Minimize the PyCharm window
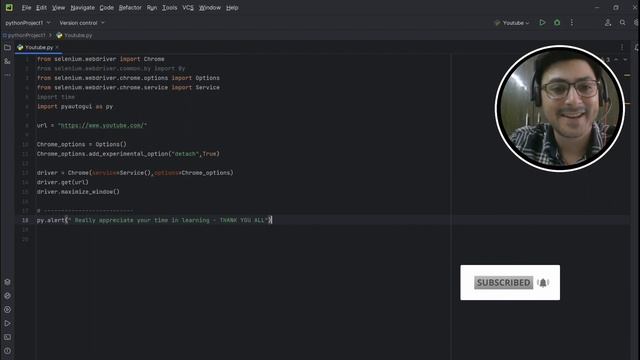 [597, 8]
